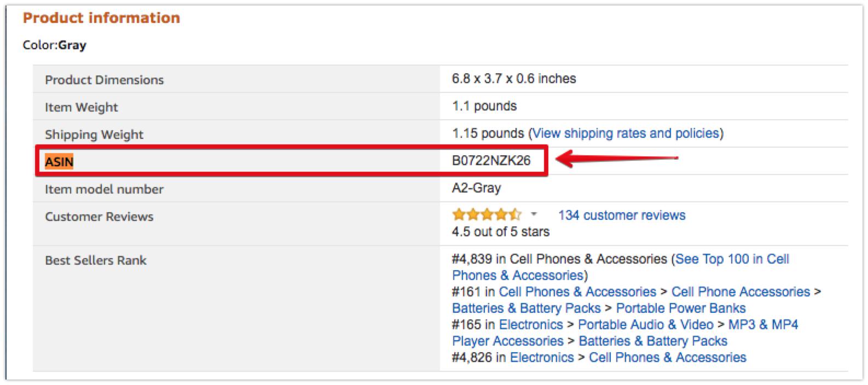This screenshot has height=385, width=868.
Task: Click Electronics link in the #165 rank line
Action: (530, 325)
